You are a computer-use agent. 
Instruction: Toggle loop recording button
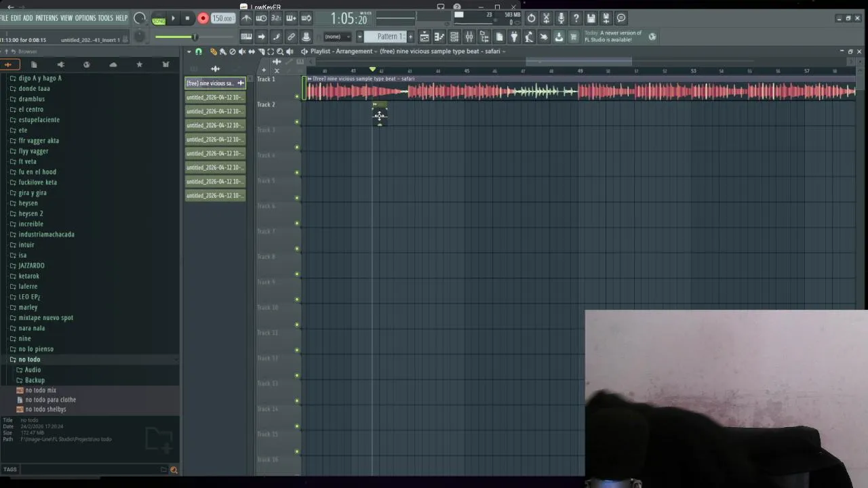tap(306, 18)
